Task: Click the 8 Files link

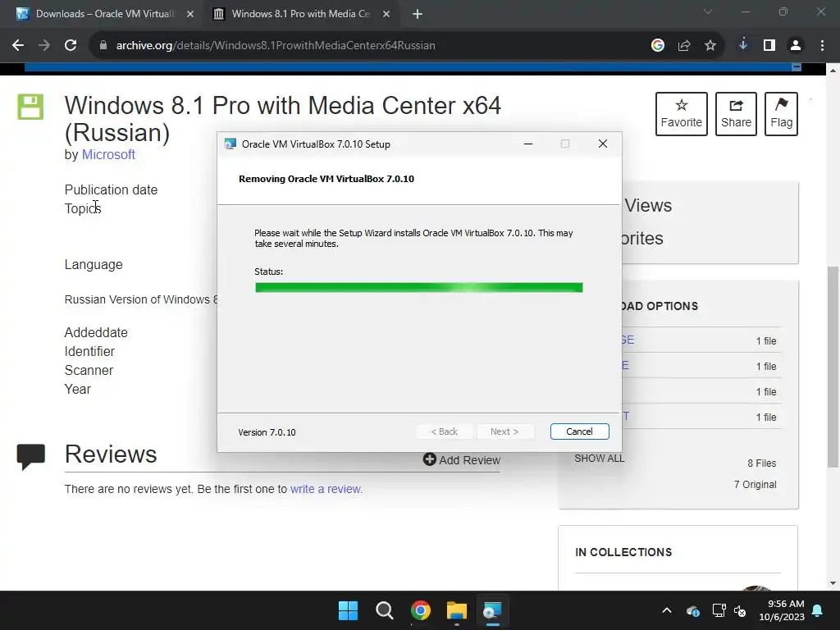Action: point(762,463)
